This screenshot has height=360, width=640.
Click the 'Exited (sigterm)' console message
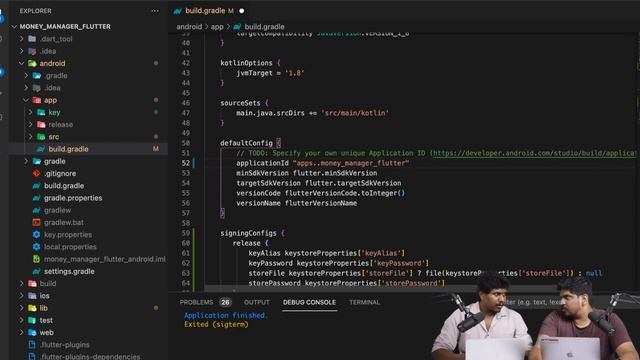point(216,324)
